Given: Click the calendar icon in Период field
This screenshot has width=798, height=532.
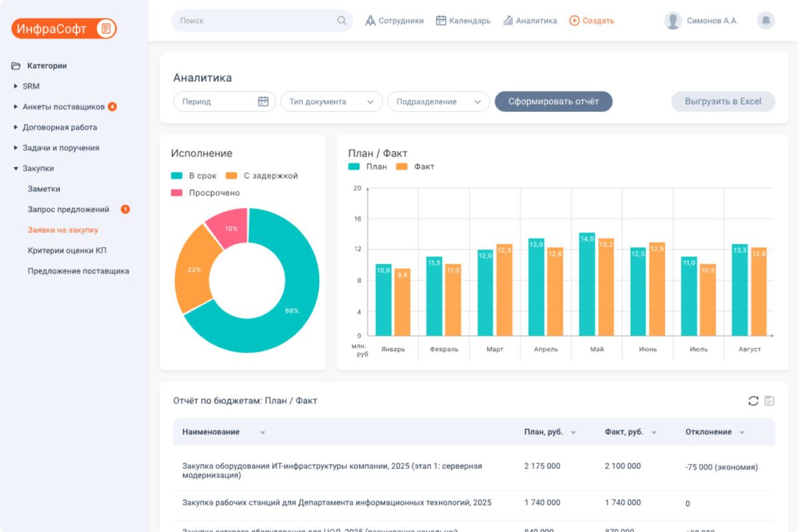Looking at the screenshot, I should coord(263,102).
